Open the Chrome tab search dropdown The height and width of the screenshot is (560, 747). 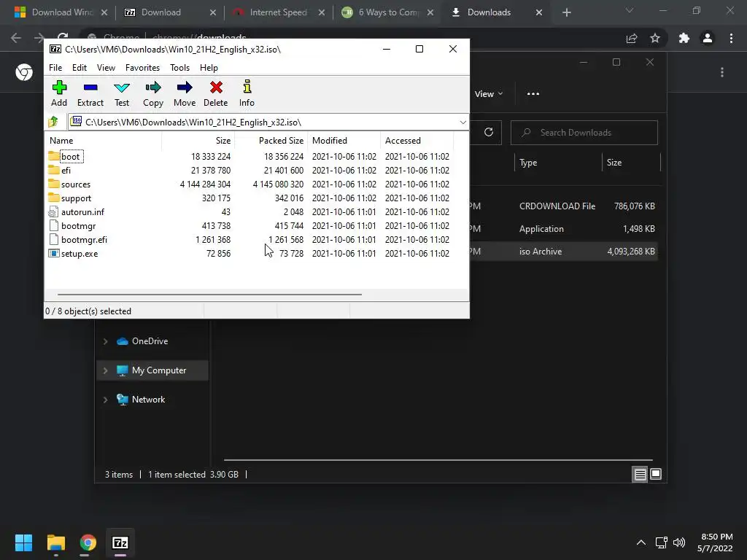point(630,10)
